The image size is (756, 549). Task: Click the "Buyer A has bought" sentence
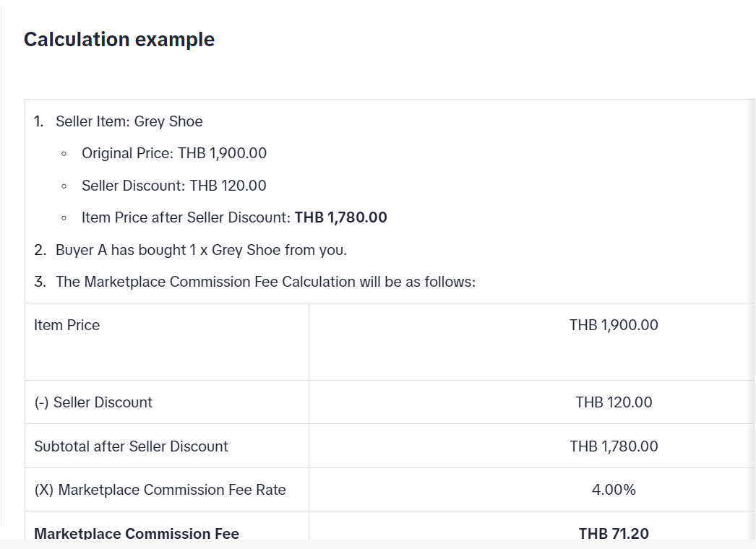coord(201,250)
